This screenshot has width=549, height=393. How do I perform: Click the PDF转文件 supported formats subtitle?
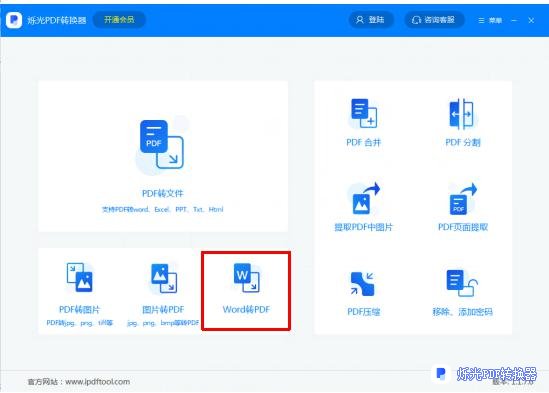(162, 209)
